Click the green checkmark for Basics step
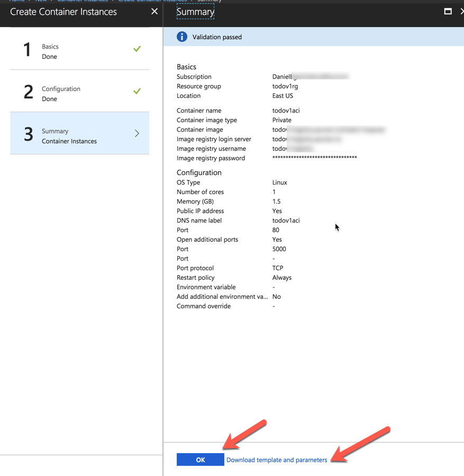464x476 pixels. pyautogui.click(x=137, y=49)
